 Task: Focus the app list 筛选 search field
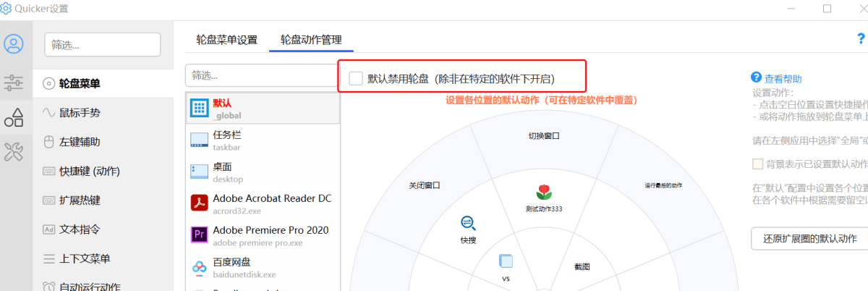click(x=262, y=75)
